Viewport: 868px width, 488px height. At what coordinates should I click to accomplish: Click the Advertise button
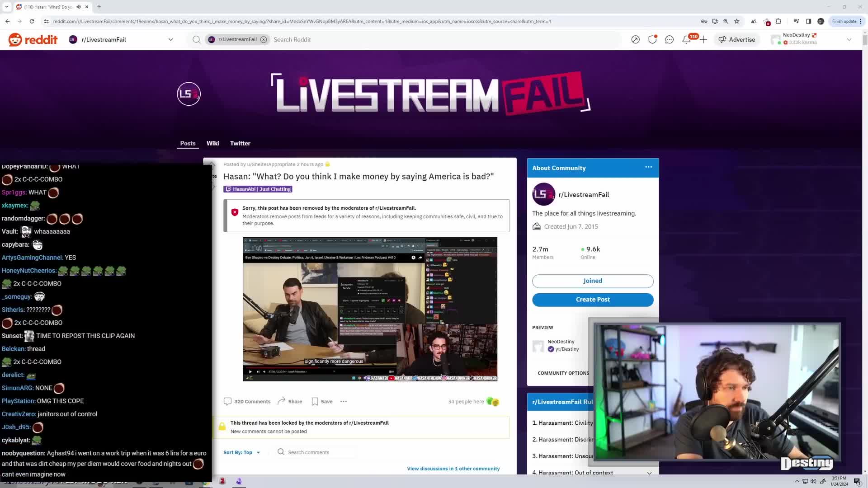[737, 40]
